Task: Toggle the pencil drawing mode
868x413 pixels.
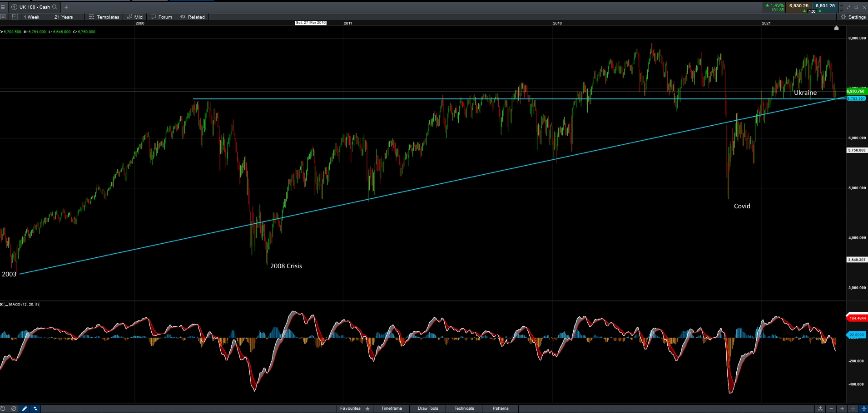Action: (x=25, y=408)
